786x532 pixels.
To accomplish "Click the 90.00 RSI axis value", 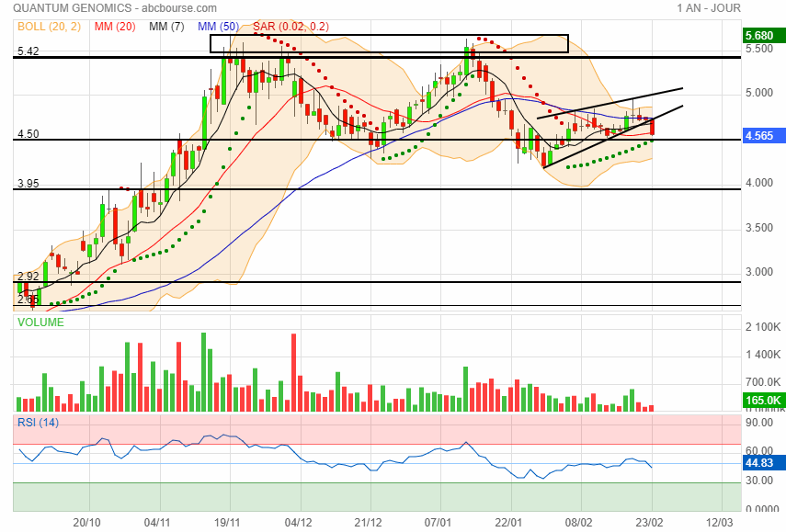I will (x=759, y=423).
